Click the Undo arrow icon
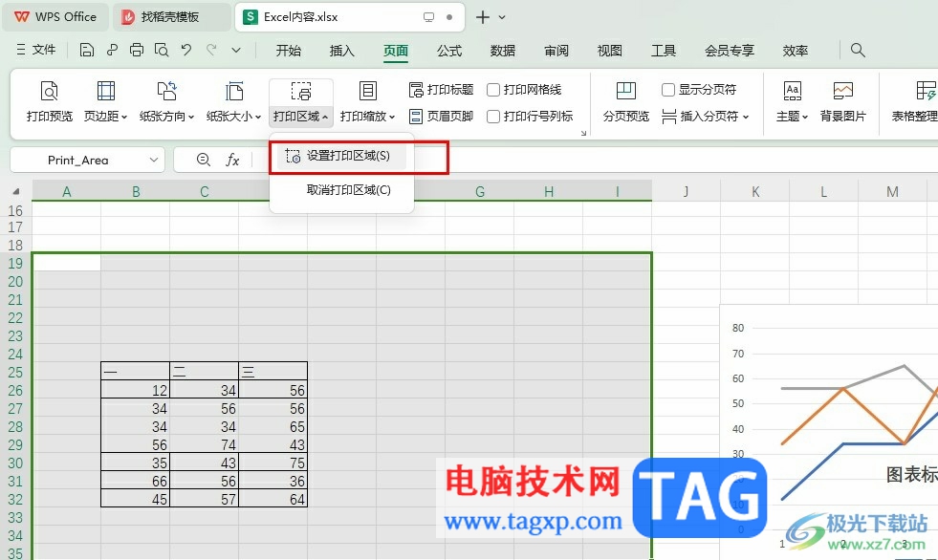 click(186, 50)
